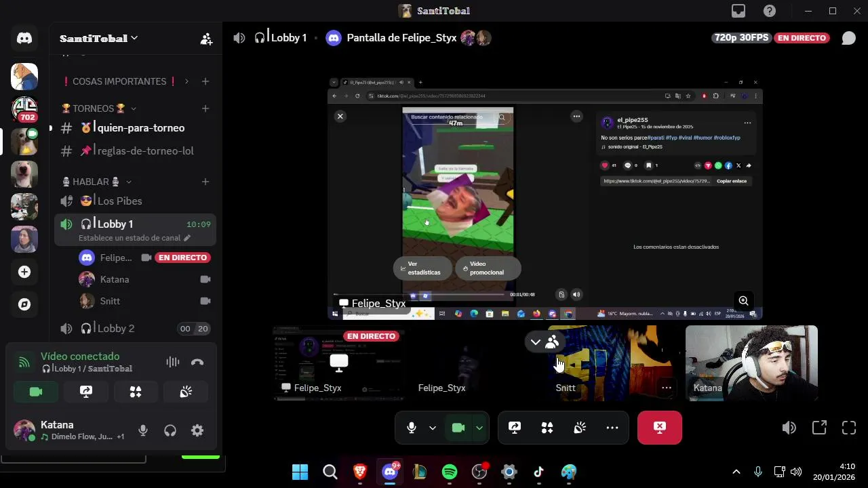The image size is (868, 488).
Task: Show hidden system tray icons
Action: pyautogui.click(x=736, y=472)
